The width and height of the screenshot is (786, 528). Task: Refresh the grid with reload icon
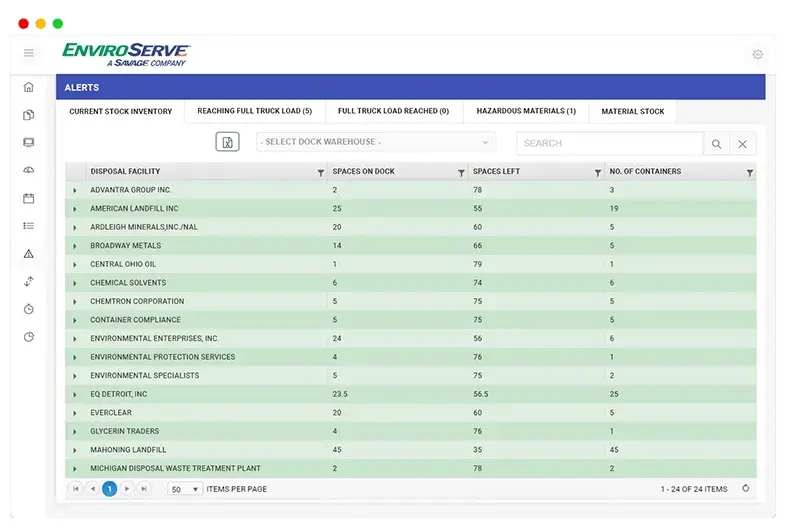pyautogui.click(x=745, y=488)
